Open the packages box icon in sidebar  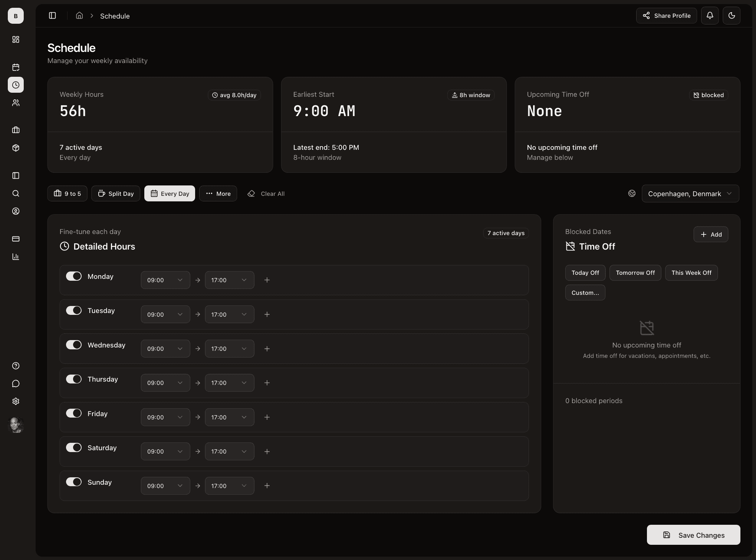pos(16,148)
